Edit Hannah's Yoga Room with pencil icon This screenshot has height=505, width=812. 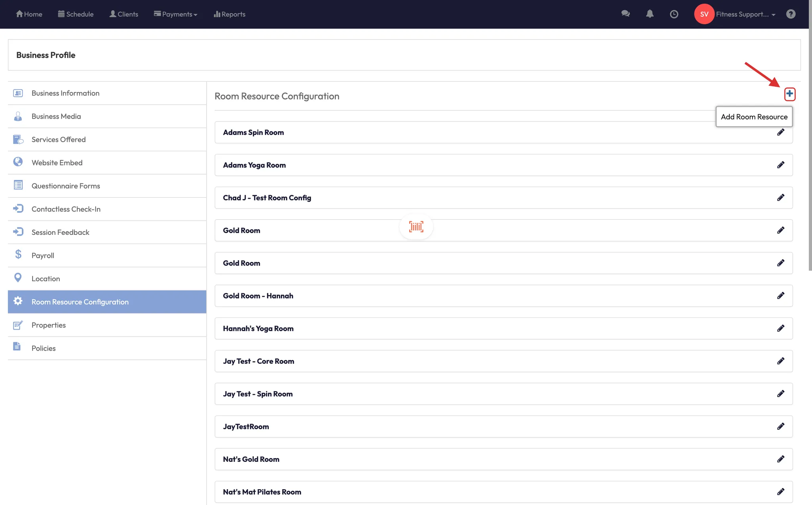point(780,328)
